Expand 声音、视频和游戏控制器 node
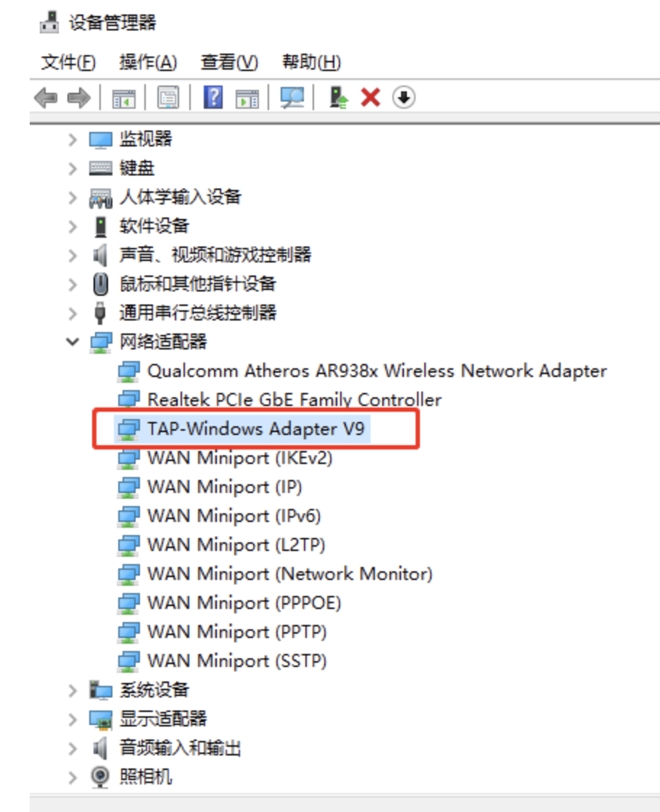The width and height of the screenshot is (660, 812). coord(73,256)
